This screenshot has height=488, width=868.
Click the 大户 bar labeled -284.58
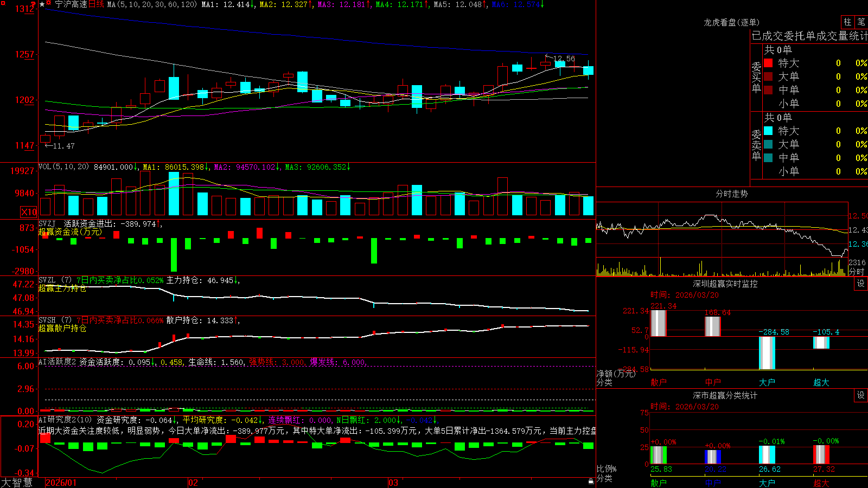coord(767,353)
